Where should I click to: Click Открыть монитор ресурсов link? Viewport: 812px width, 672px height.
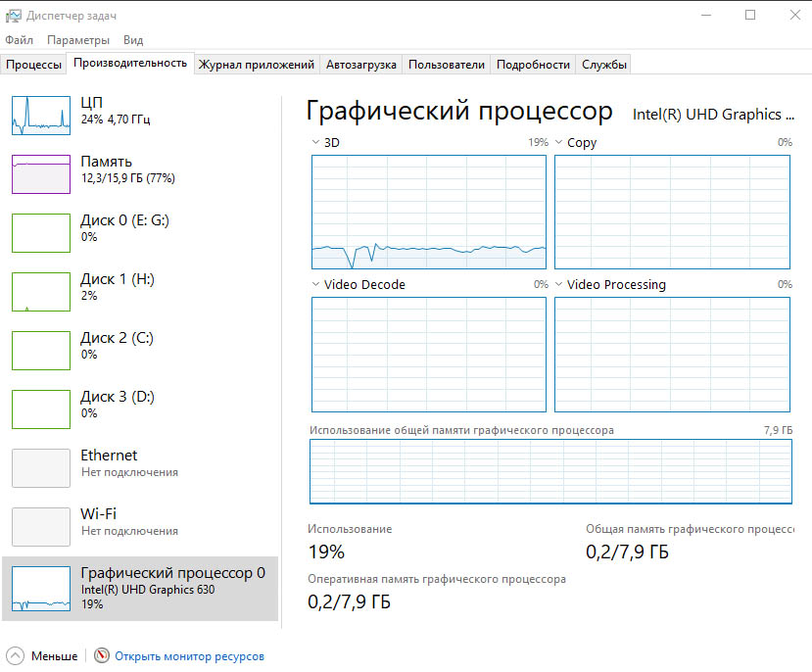tap(189, 656)
